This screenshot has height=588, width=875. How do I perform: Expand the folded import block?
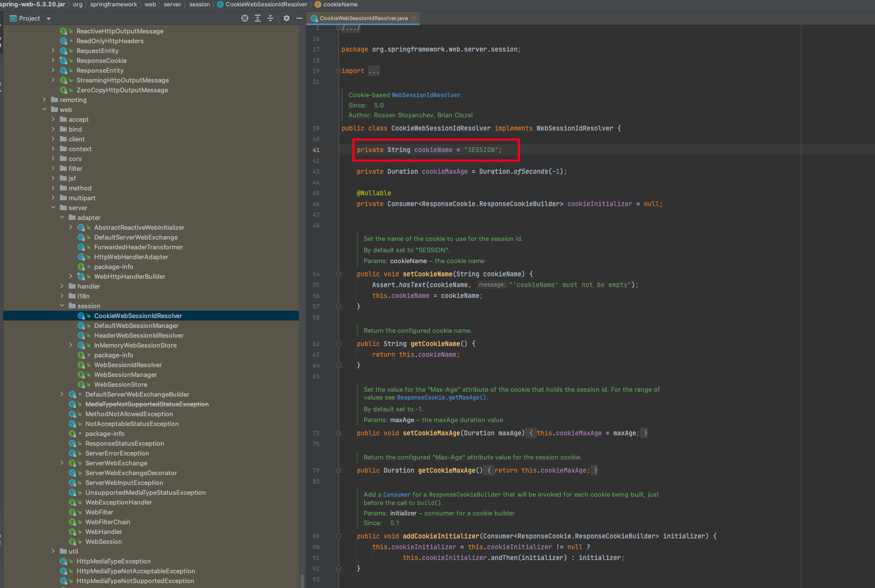(x=339, y=71)
